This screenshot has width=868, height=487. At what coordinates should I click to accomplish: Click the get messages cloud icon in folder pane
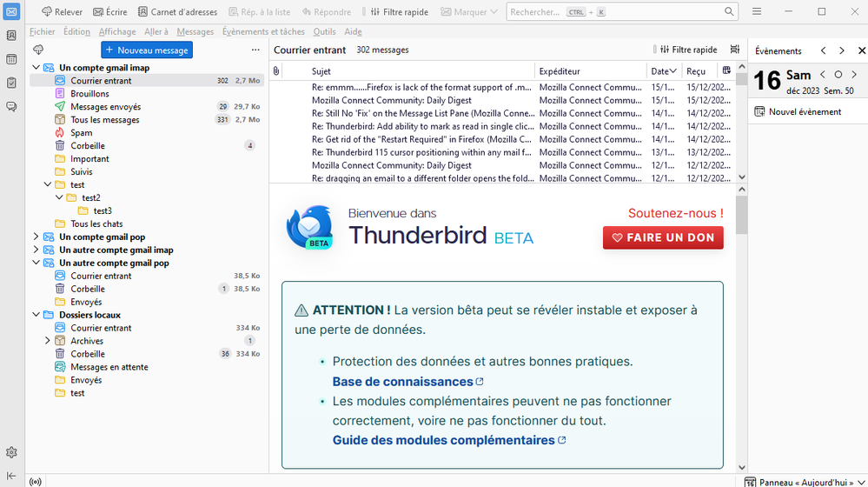pos(38,50)
